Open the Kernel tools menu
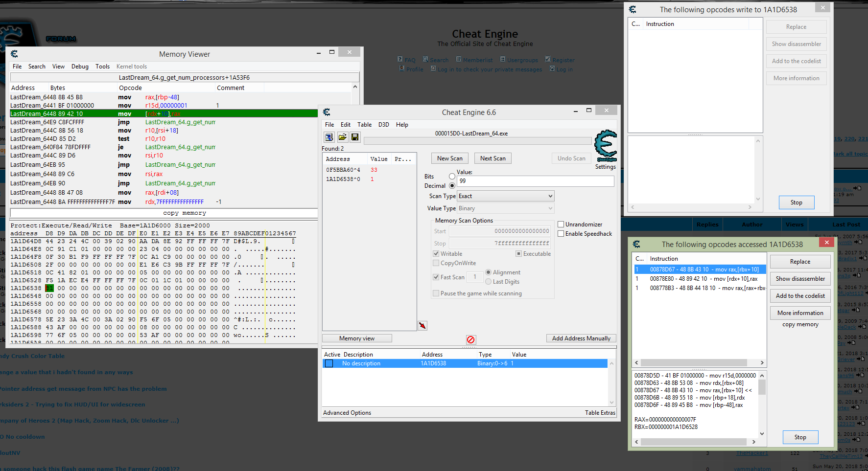 click(x=132, y=67)
